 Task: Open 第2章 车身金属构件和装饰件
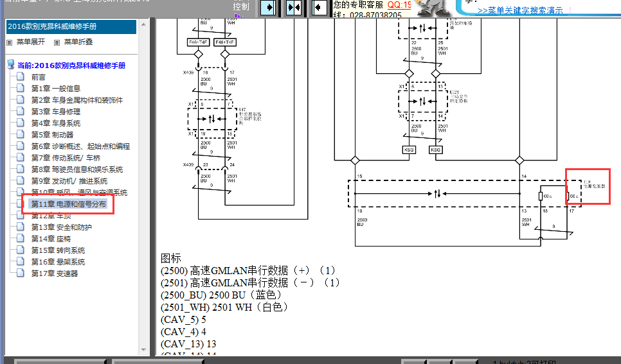click(x=77, y=100)
